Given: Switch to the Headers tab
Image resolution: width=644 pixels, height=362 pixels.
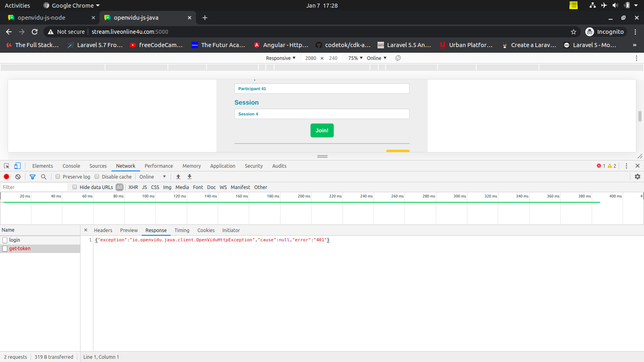Looking at the screenshot, I should [x=103, y=230].
